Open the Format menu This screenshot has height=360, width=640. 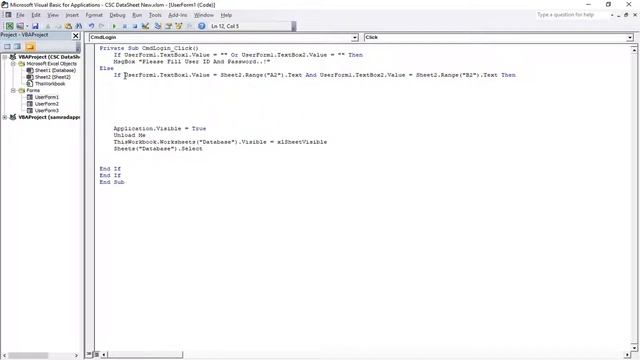tap(94, 15)
